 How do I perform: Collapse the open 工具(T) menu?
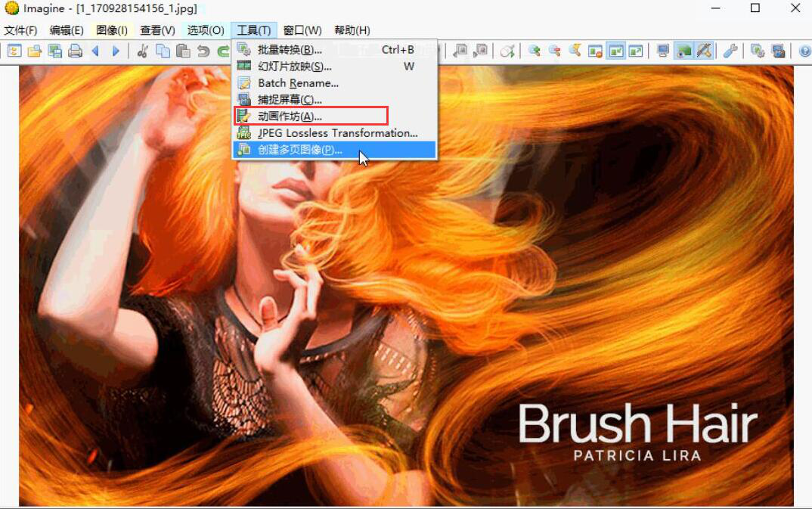[x=254, y=30]
